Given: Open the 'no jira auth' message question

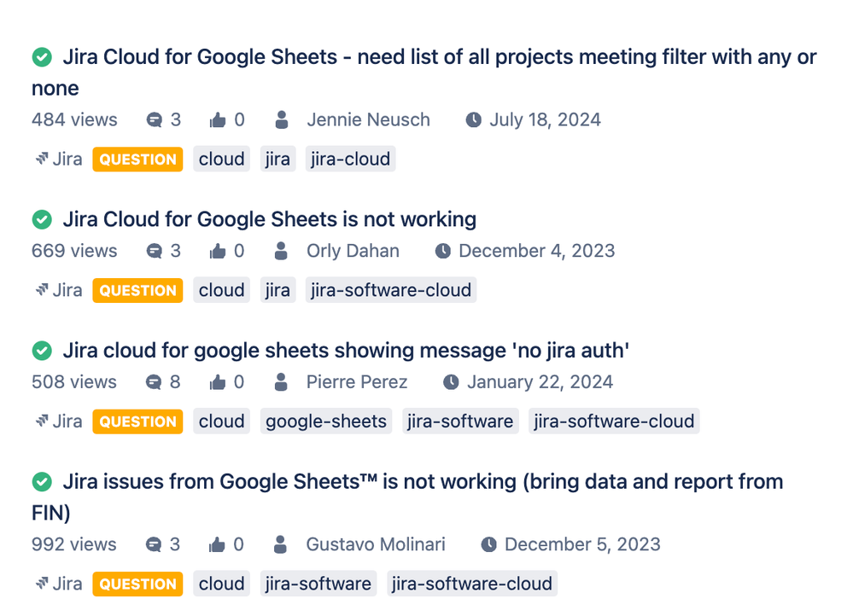Looking at the screenshot, I should click(345, 351).
